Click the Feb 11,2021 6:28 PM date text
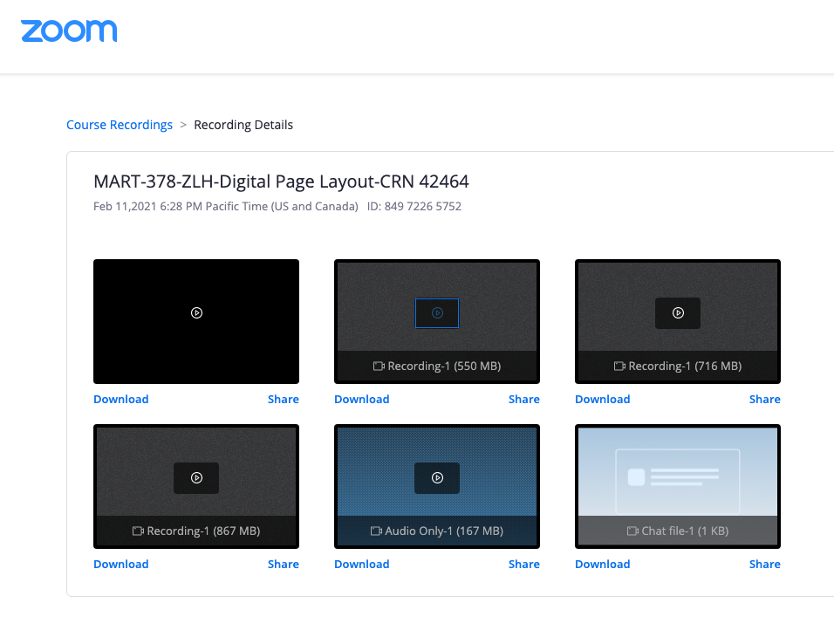This screenshot has width=834, height=644. click(x=226, y=207)
